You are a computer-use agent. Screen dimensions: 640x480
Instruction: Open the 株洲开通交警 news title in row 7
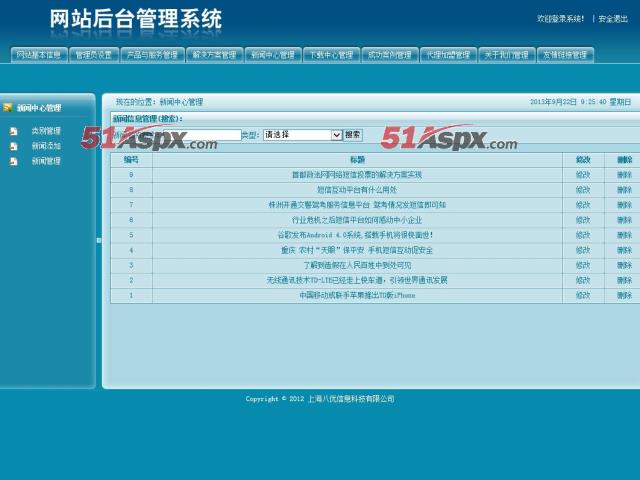[357, 205]
